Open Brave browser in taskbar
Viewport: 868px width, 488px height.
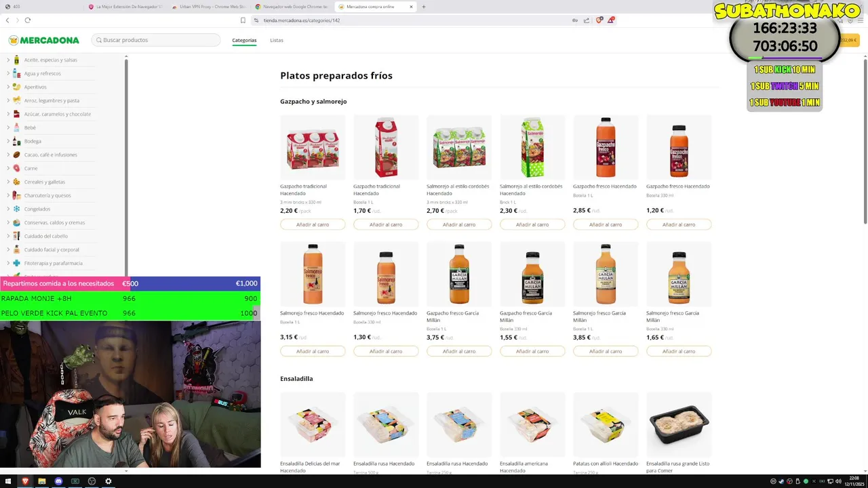pyautogui.click(x=25, y=481)
